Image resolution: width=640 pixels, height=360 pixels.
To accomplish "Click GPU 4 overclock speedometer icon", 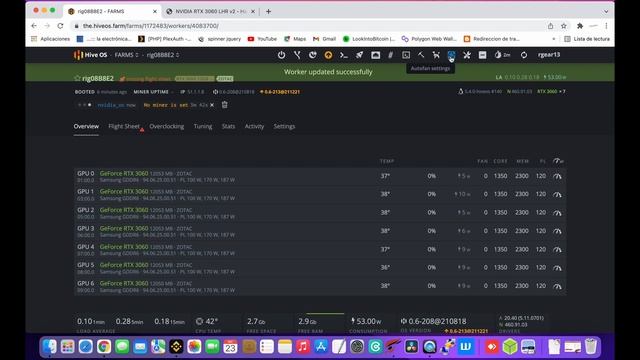I will click(557, 249).
